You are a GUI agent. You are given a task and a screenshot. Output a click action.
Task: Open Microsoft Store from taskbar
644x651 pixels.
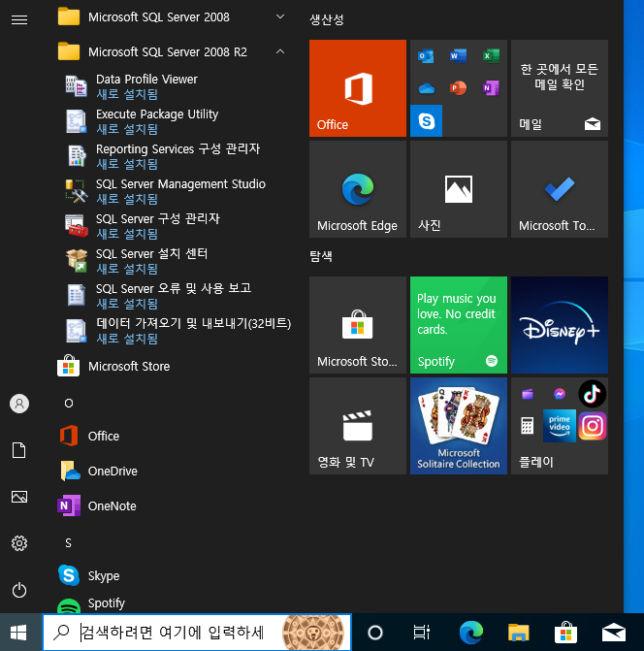[x=566, y=633]
